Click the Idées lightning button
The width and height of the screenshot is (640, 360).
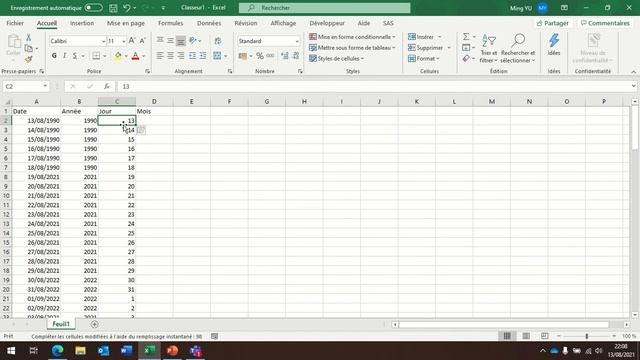(x=554, y=44)
